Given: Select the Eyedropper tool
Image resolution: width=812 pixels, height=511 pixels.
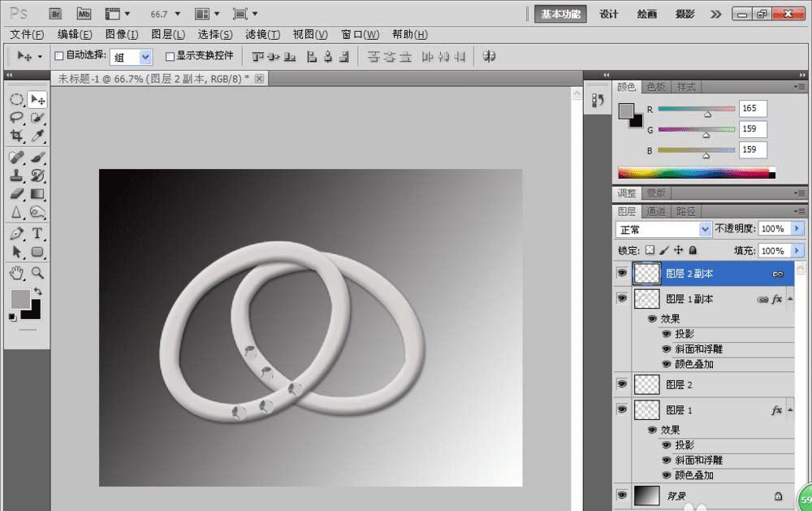Looking at the screenshot, I should tap(37, 136).
